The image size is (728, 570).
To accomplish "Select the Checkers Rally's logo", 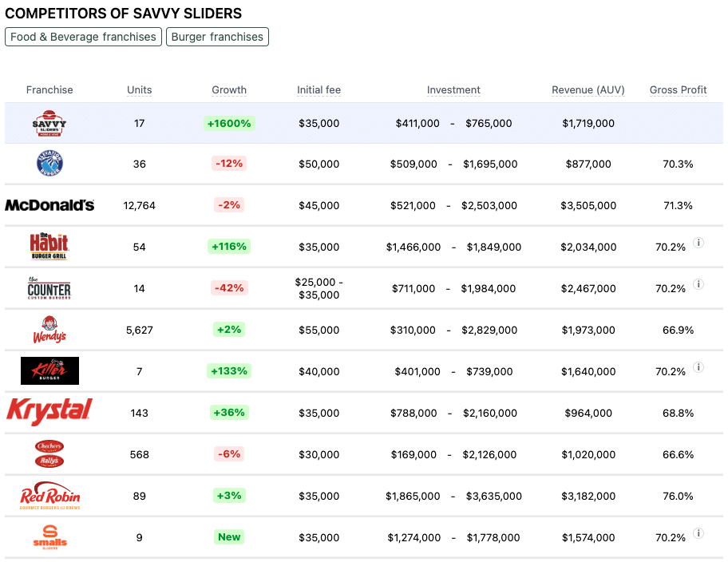I will tap(49, 453).
